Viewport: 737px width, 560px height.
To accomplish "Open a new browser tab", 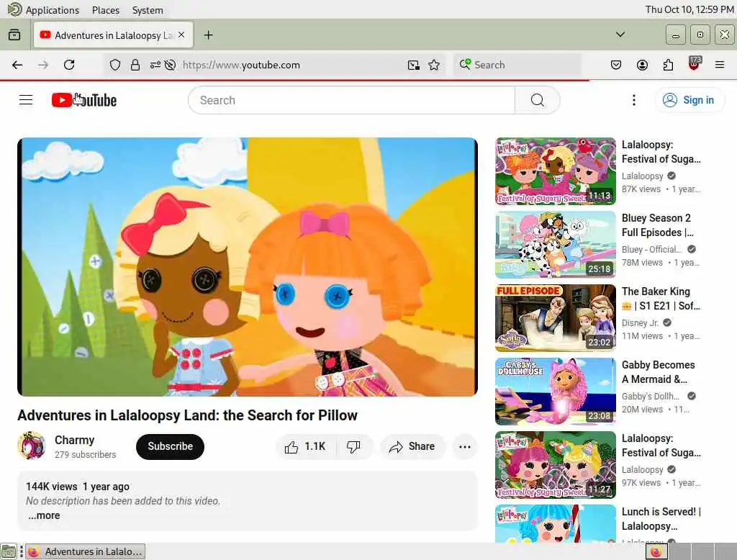I will [208, 35].
